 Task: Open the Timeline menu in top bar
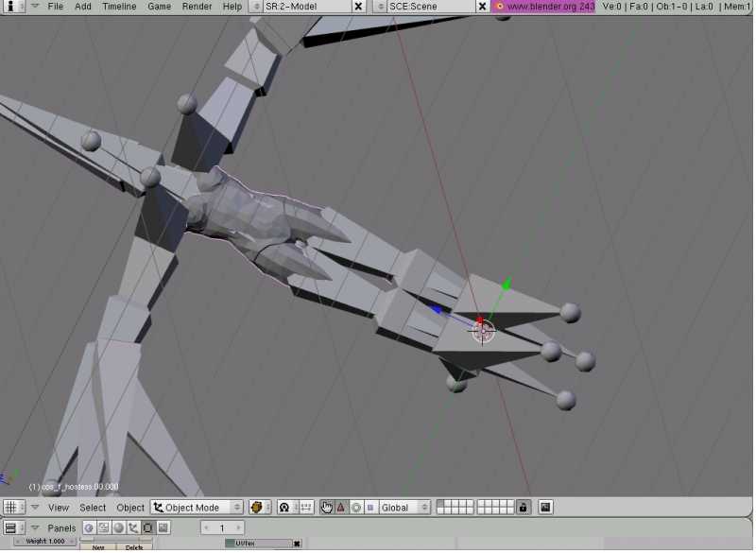click(x=119, y=6)
